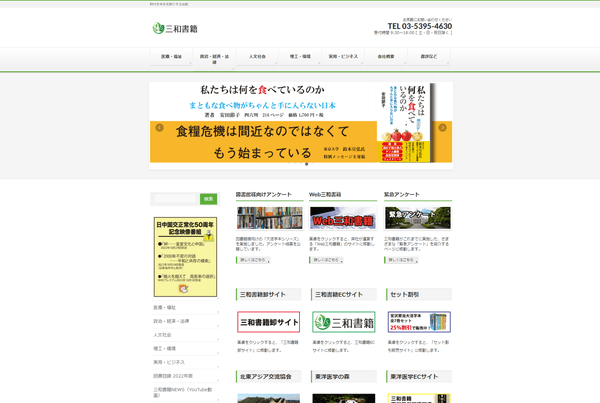
Task: Click the 三和書籍 logo in the header
Action: (x=175, y=28)
